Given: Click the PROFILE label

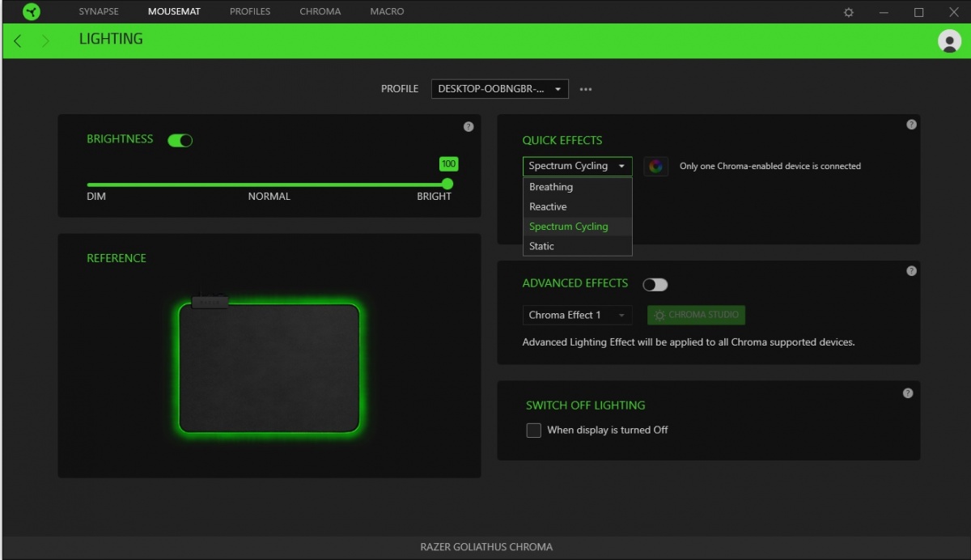Looking at the screenshot, I should point(400,89).
